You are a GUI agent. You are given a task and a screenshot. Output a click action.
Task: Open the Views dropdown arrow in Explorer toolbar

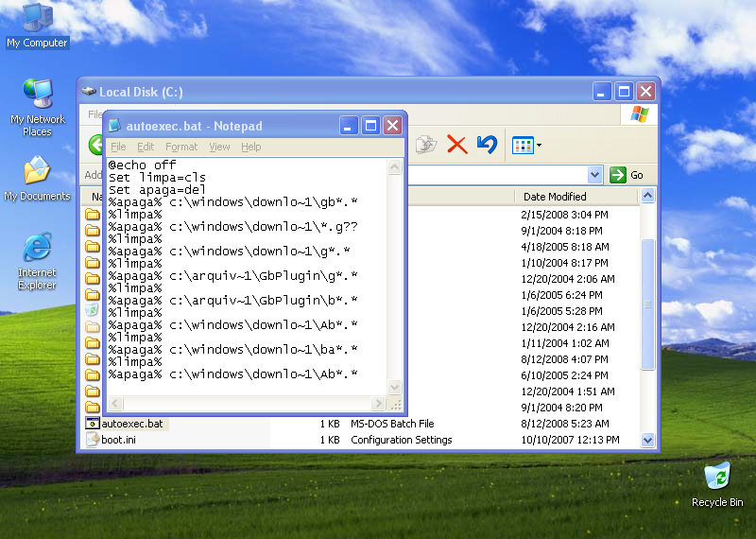(539, 145)
